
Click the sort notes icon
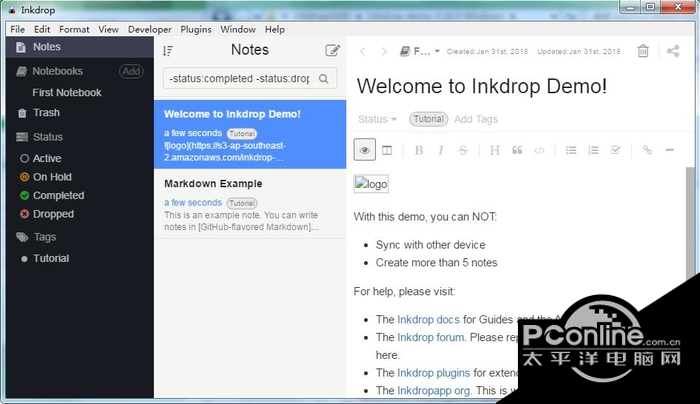168,51
